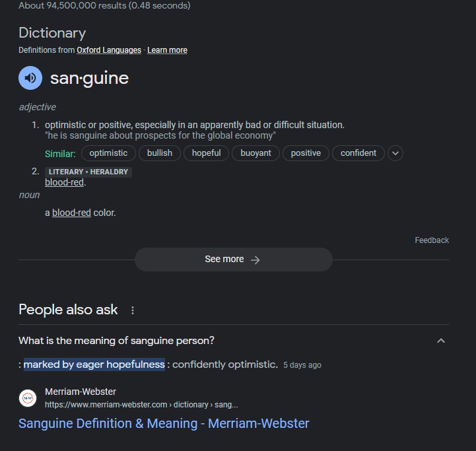This screenshot has height=451, width=476.
Task: Click the Merriam-Webster site favicon
Action: click(28, 398)
